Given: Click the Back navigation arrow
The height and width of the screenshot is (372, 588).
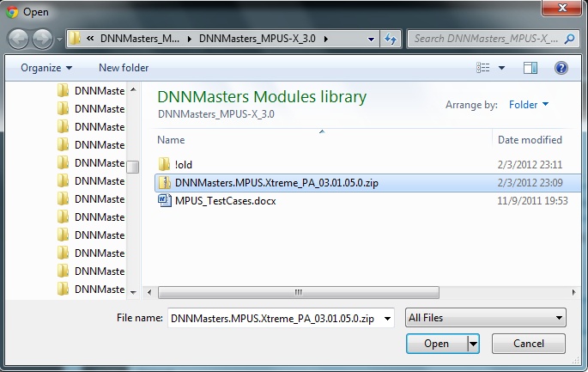Looking at the screenshot, I should [x=18, y=39].
